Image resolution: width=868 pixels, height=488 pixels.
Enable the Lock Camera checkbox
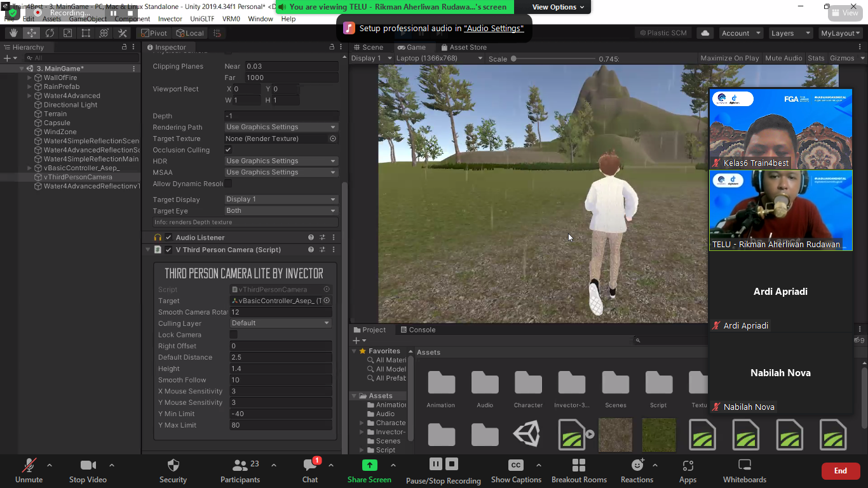(233, 335)
